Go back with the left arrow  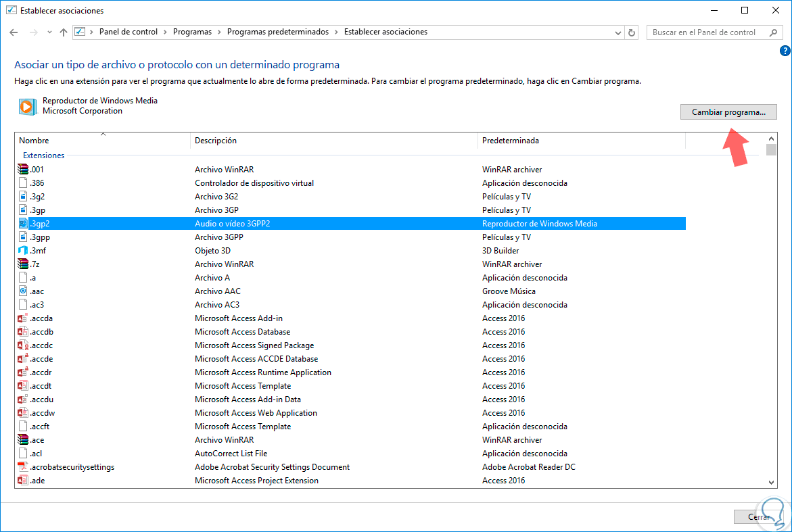pyautogui.click(x=14, y=32)
